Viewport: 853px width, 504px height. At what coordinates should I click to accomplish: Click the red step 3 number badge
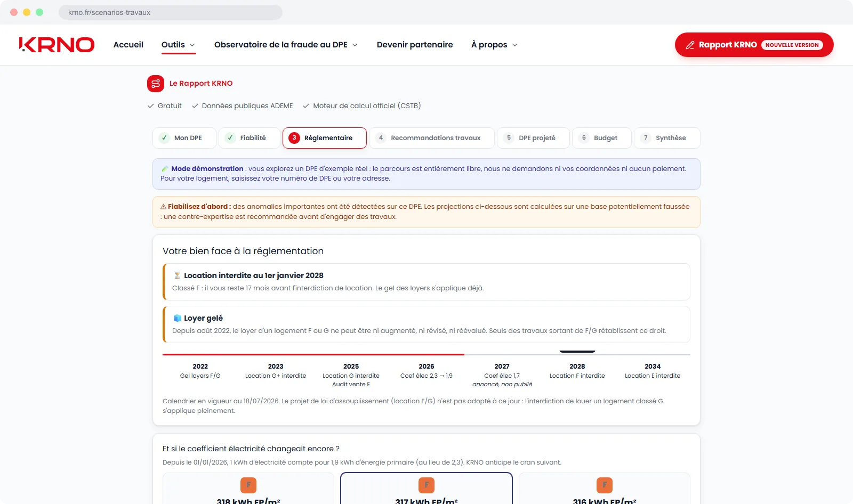coord(294,138)
